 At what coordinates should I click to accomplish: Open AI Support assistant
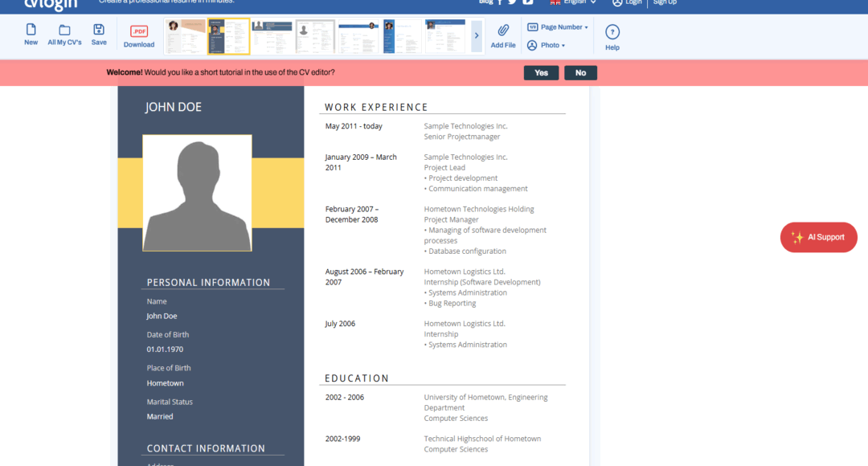pos(818,237)
